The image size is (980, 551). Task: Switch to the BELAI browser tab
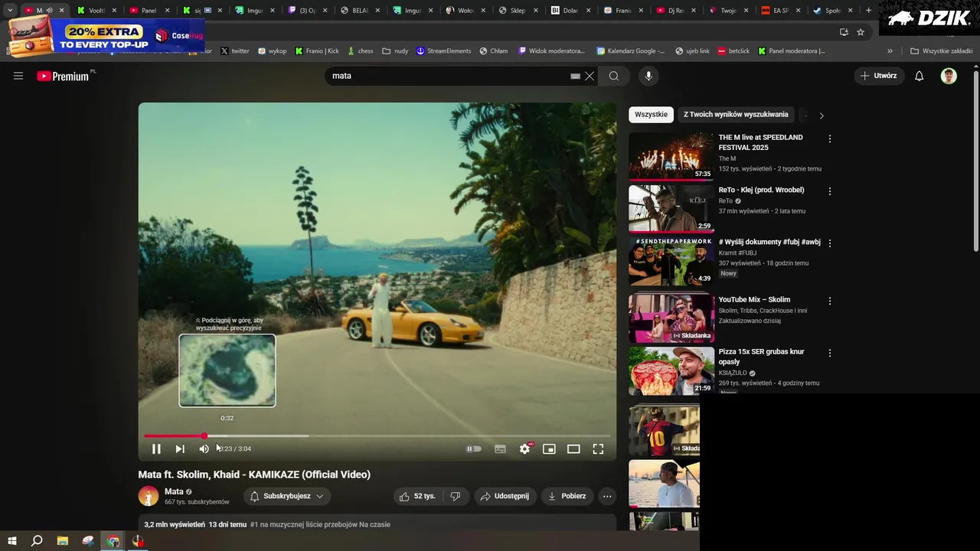[361, 11]
